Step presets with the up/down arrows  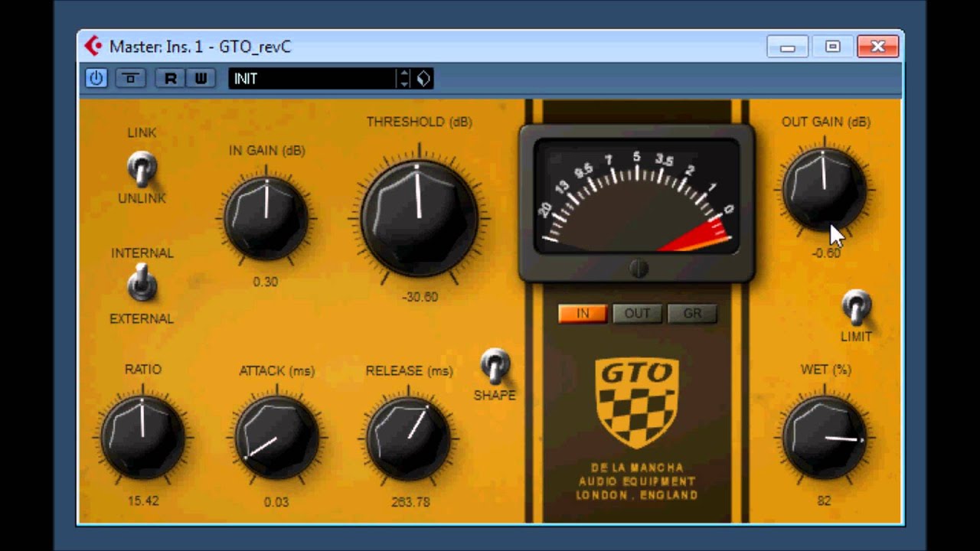(x=403, y=78)
